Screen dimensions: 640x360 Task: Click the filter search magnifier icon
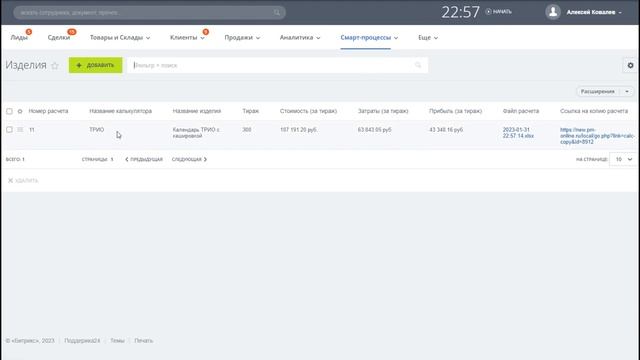pyautogui.click(x=418, y=65)
